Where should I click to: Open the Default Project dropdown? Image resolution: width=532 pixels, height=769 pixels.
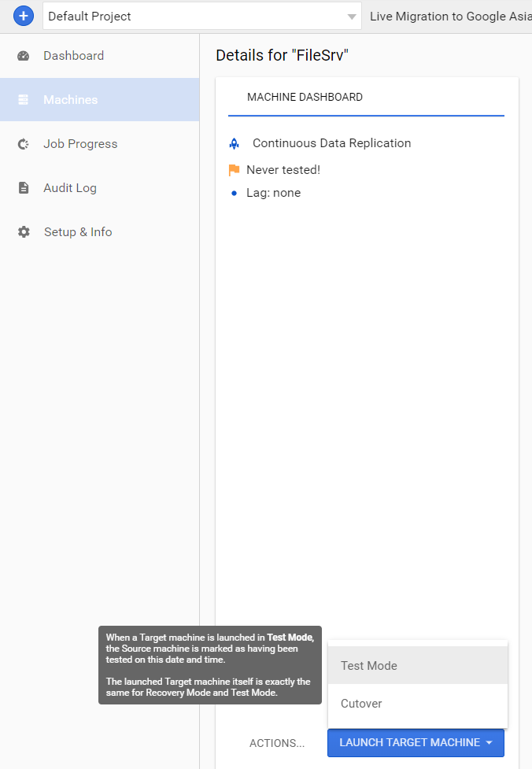pos(202,17)
